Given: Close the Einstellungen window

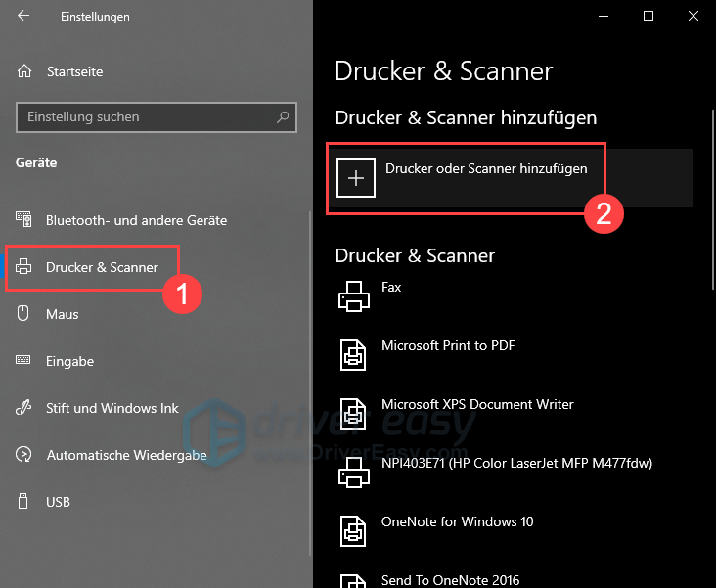Looking at the screenshot, I should pos(694,16).
